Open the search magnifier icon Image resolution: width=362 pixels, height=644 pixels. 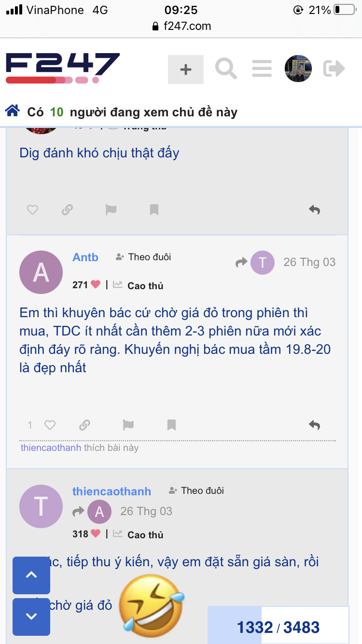tap(226, 69)
